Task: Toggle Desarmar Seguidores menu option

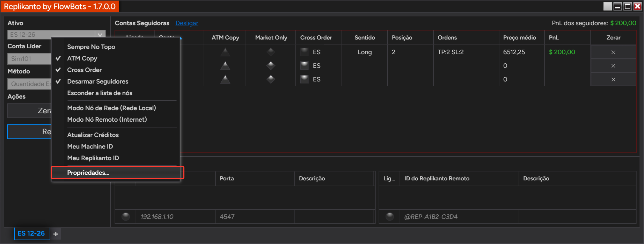Action: (116, 81)
